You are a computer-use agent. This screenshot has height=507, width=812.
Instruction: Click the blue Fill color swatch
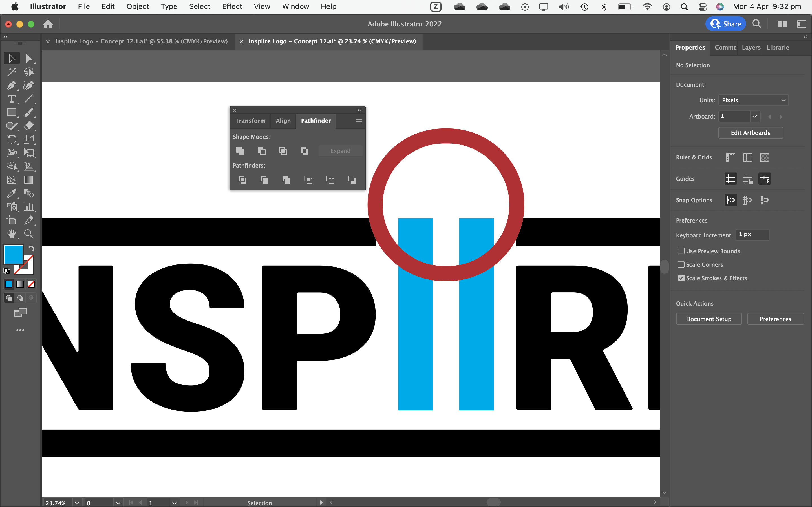pos(13,255)
